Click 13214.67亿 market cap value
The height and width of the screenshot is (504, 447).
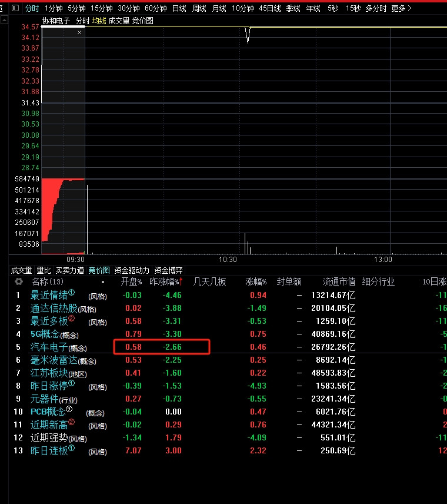point(333,295)
